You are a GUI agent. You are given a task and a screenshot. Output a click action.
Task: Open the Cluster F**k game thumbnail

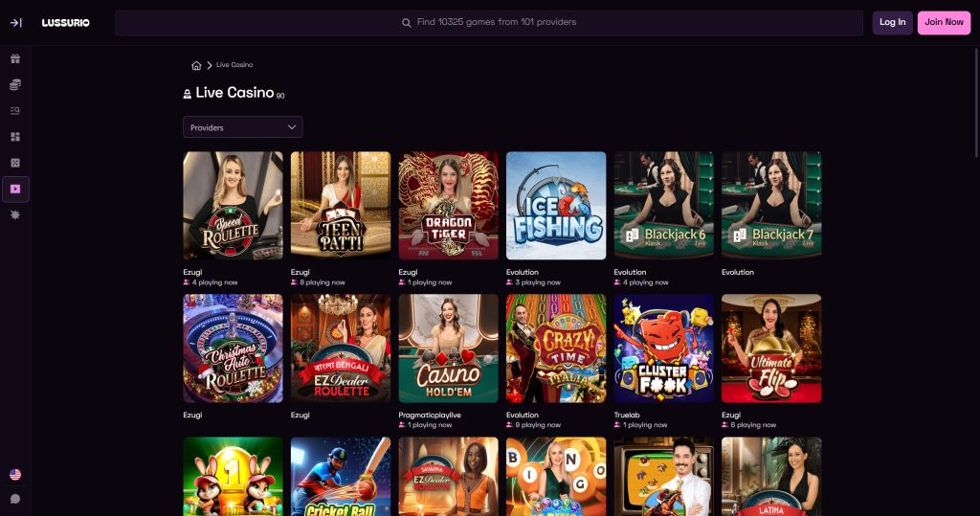click(664, 348)
